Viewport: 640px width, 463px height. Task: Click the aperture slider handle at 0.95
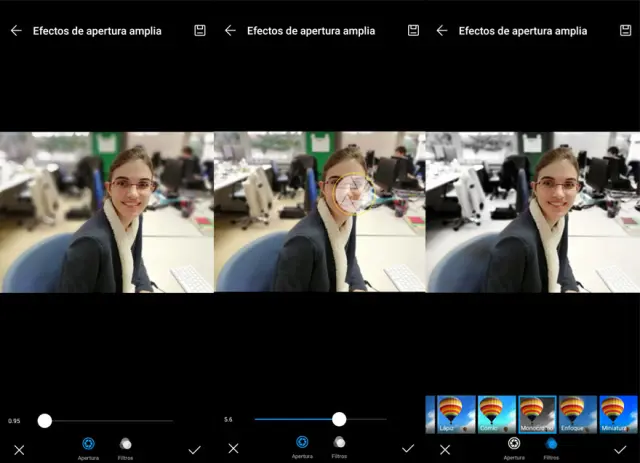pos(45,420)
